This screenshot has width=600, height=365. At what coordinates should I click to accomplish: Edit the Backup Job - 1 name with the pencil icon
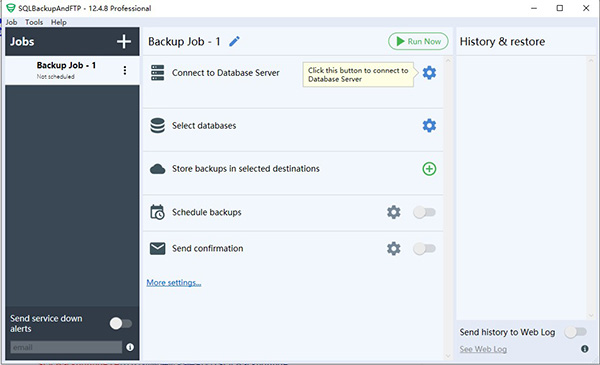pyautogui.click(x=234, y=41)
